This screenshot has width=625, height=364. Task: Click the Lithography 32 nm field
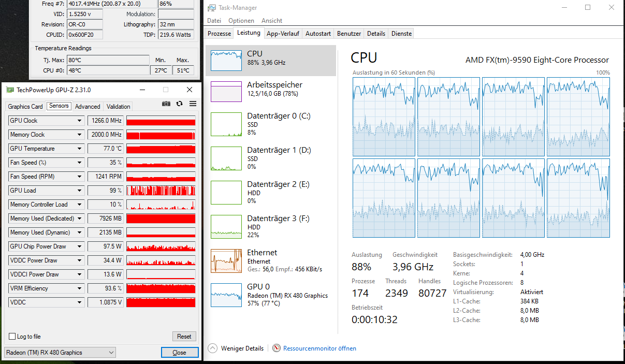(176, 24)
